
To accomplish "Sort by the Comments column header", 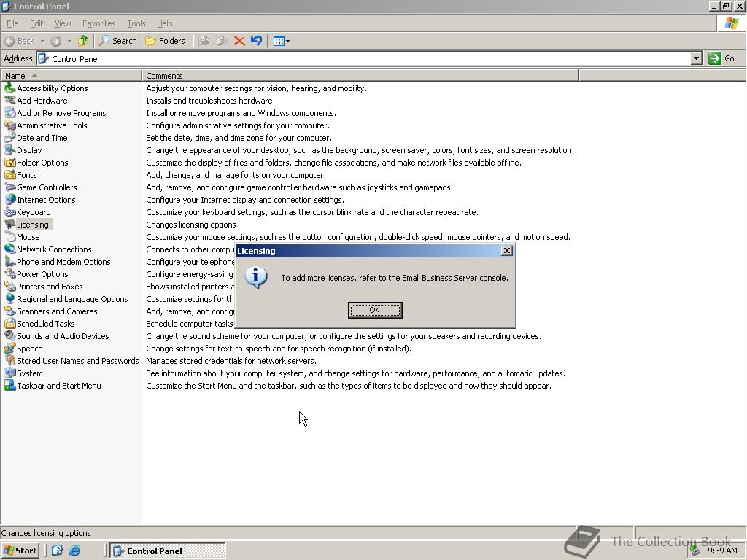I will click(360, 76).
